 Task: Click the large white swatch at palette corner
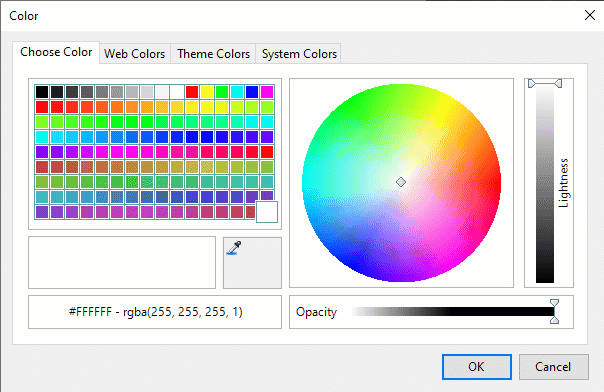(x=267, y=211)
